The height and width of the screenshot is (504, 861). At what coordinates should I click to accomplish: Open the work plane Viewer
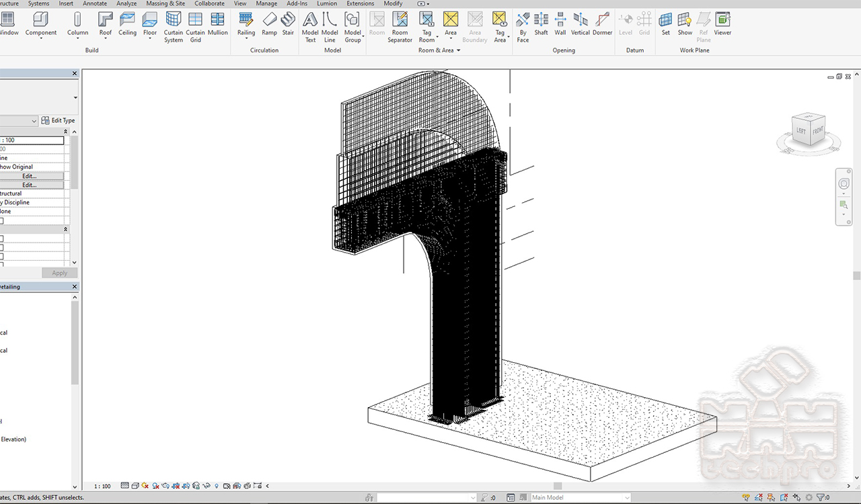coord(722,24)
